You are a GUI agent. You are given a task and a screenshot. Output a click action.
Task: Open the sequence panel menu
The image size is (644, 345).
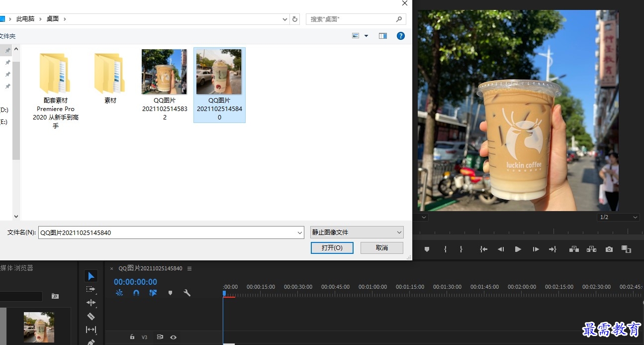(x=189, y=268)
